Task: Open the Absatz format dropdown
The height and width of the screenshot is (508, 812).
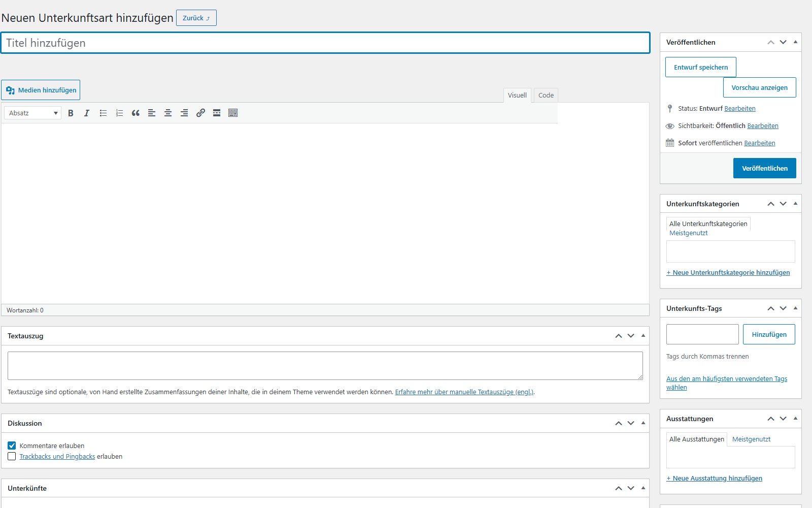Action: [32, 113]
